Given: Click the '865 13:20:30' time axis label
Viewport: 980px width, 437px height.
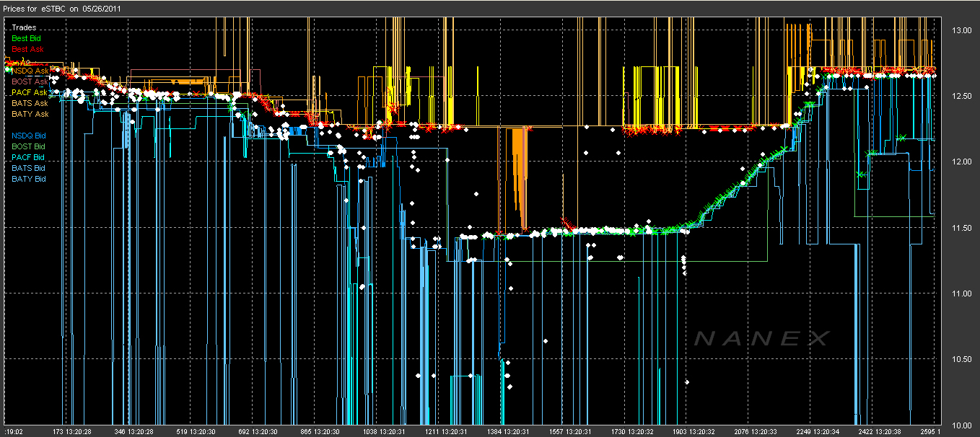Looking at the screenshot, I should tap(320, 431).
